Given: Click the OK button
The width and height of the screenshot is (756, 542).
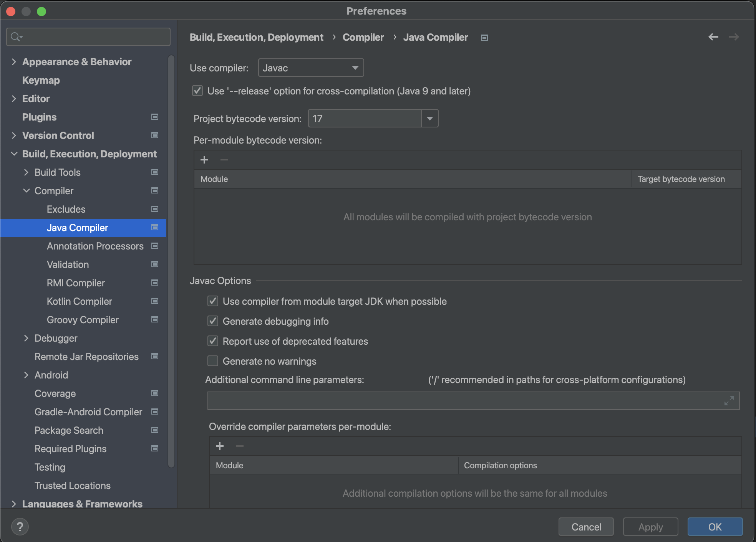Looking at the screenshot, I should click(715, 527).
